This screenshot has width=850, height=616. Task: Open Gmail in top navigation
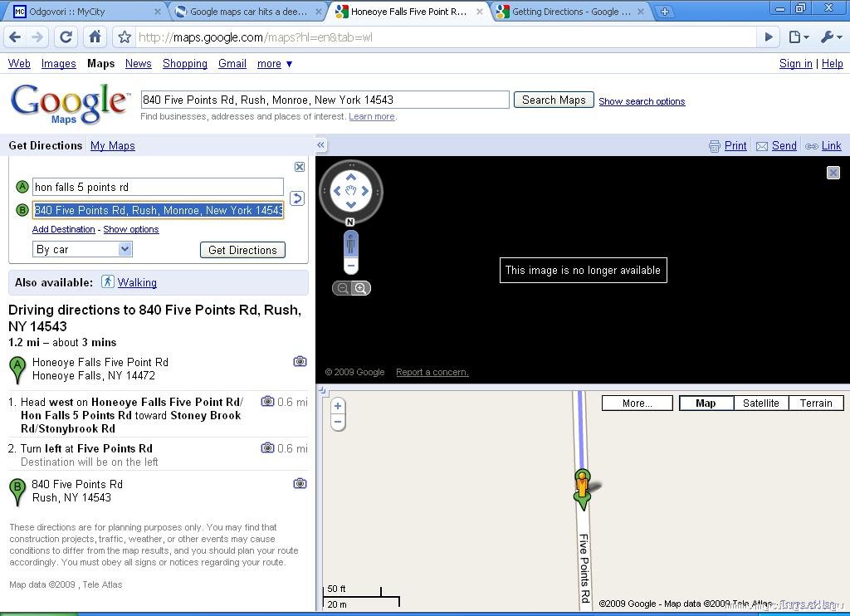[232, 63]
